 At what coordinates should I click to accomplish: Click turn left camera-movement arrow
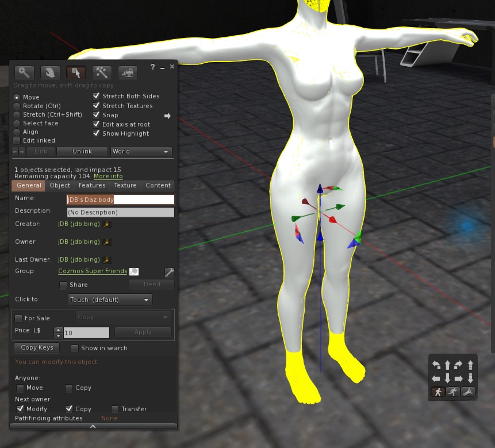pyautogui.click(x=436, y=365)
